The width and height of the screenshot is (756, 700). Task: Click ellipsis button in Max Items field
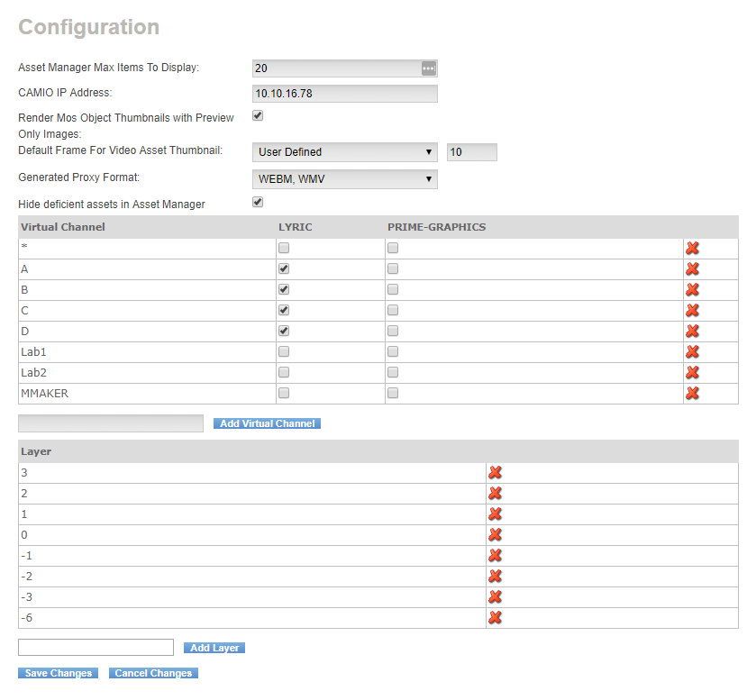coord(428,68)
